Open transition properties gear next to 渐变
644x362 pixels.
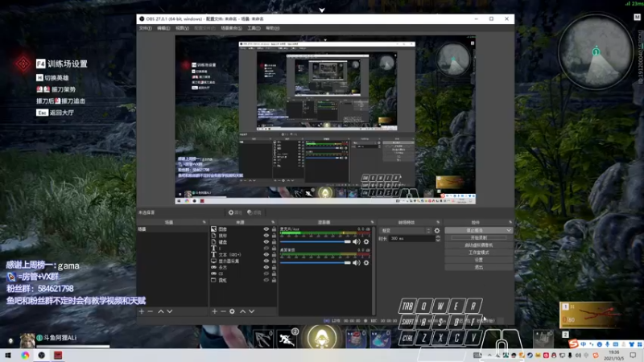437,231
